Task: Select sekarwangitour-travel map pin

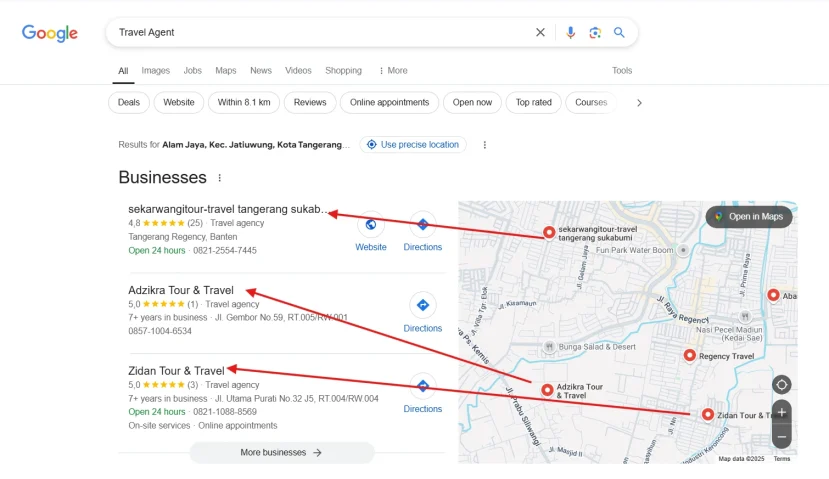Action: (549, 232)
